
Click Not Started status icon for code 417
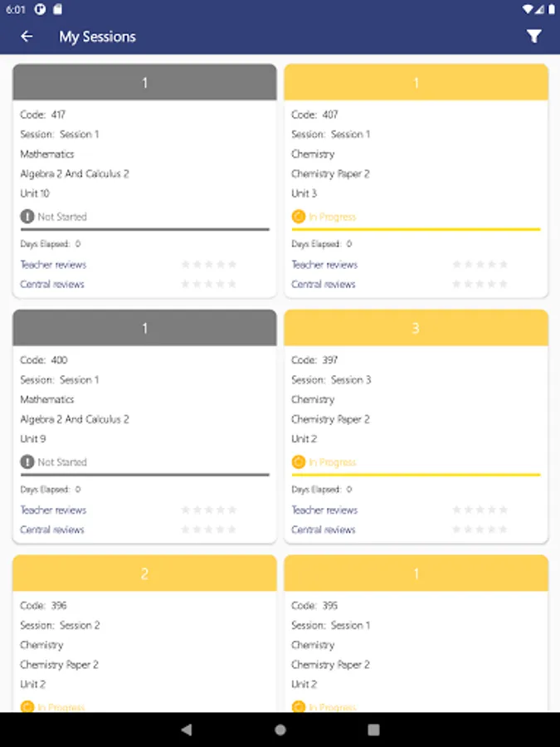(x=27, y=217)
